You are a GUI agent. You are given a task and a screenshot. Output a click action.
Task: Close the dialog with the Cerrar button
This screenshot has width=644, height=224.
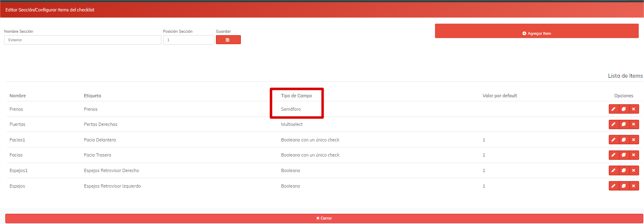[x=324, y=218]
